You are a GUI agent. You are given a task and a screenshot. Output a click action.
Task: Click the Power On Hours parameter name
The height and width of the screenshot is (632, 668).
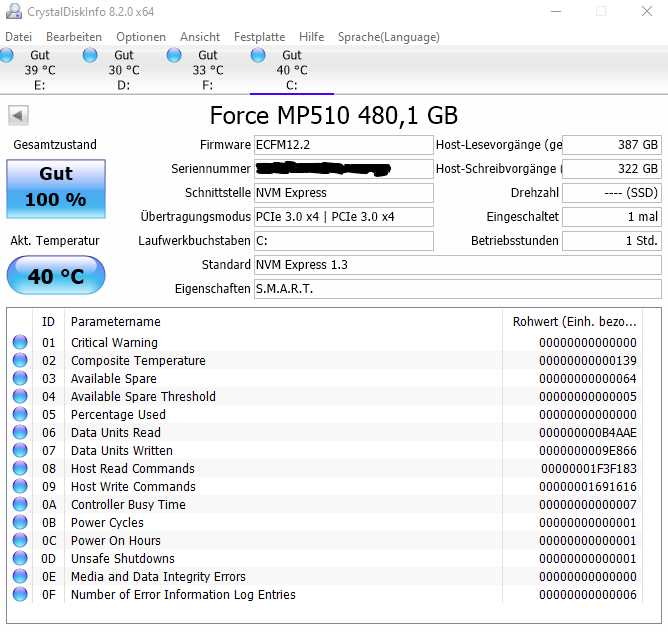coord(115,540)
